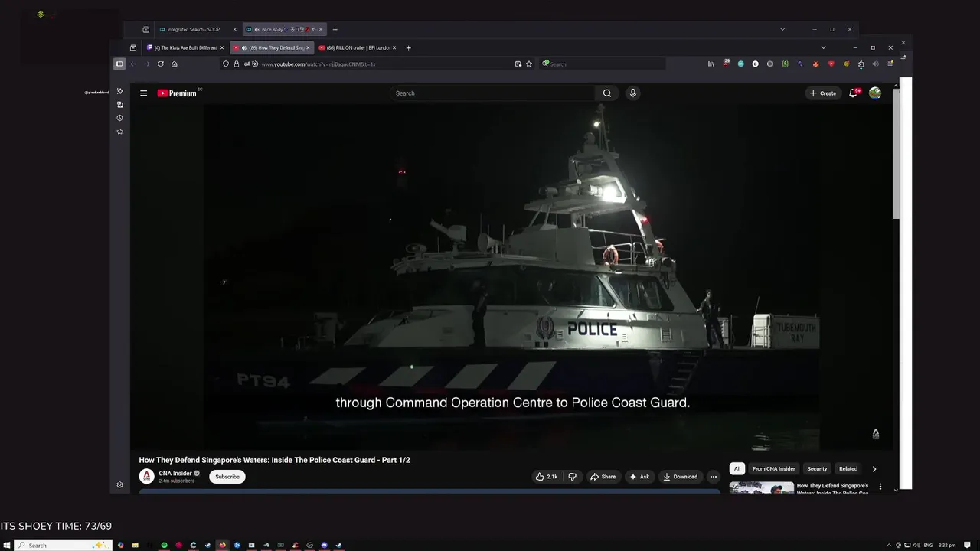
Task: Submit the YouTube search with magnifier icon
Action: pos(606,93)
